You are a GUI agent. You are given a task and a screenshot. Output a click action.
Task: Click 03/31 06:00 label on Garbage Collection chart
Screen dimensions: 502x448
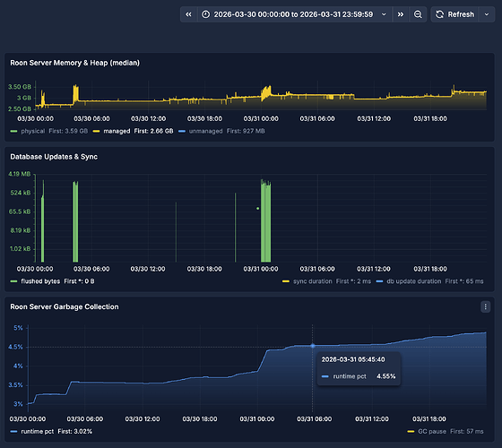coord(314,419)
